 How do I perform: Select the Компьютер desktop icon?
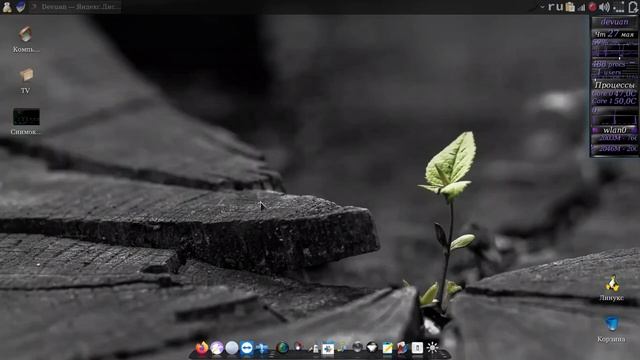[x=26, y=39]
